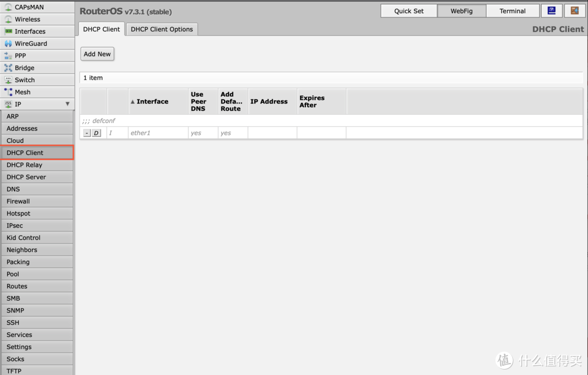Open the Addresses submenu item
The width and height of the screenshot is (588, 375).
pyautogui.click(x=37, y=128)
